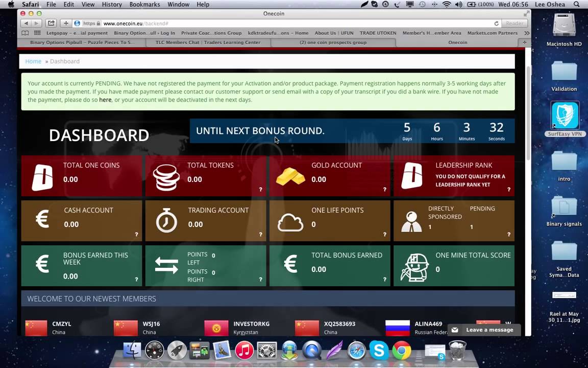The width and height of the screenshot is (588, 368).
Task: Click the Gold Account gold bars icon
Action: pyautogui.click(x=290, y=176)
